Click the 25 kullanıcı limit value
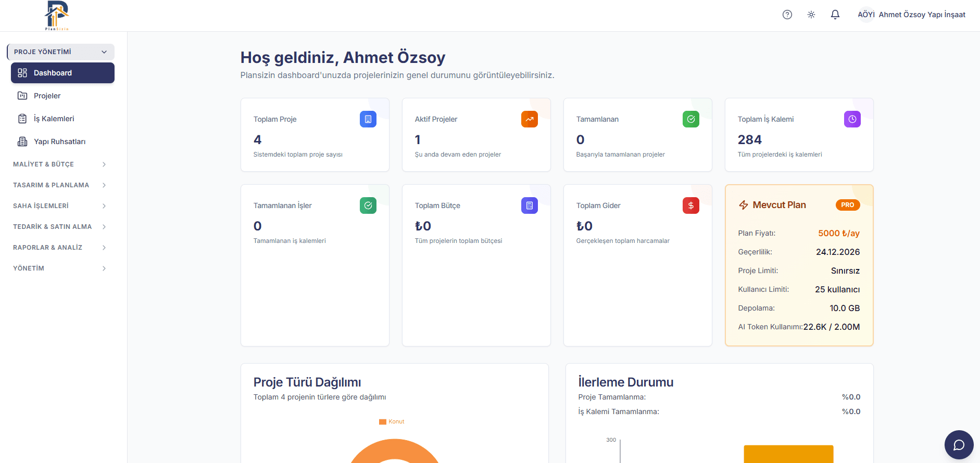Image resolution: width=980 pixels, height=463 pixels. (x=837, y=289)
